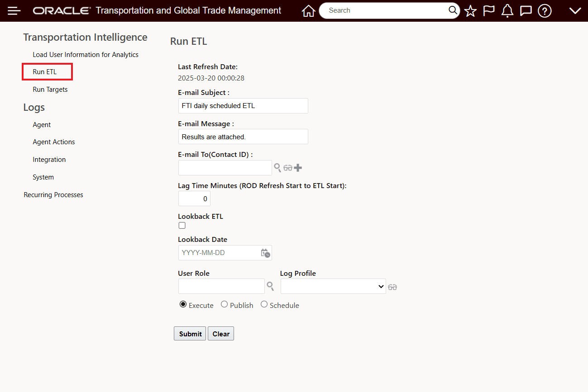Viewport: 588px width, 392px height.
Task: Add new contact with plus icon
Action: tap(298, 168)
